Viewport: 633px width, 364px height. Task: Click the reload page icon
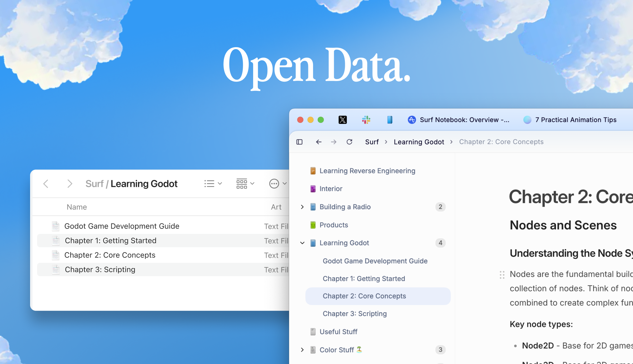(349, 142)
